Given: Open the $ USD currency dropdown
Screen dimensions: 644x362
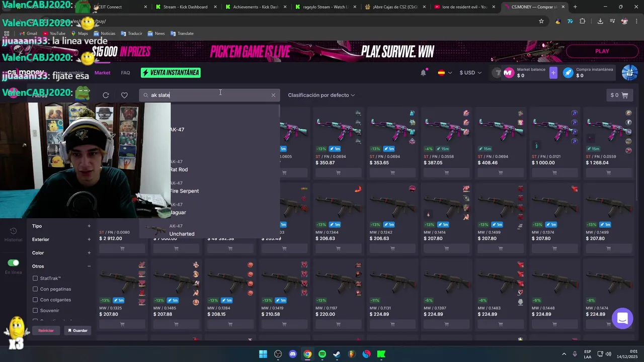Looking at the screenshot, I should click(470, 73).
